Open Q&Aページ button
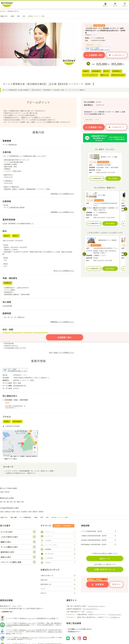This screenshot has width=129, height=644. click(105, 558)
